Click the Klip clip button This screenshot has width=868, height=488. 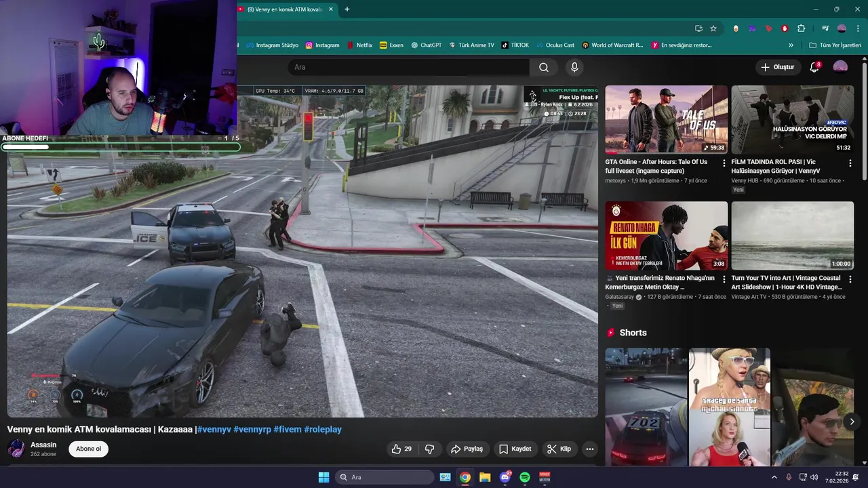(559, 449)
